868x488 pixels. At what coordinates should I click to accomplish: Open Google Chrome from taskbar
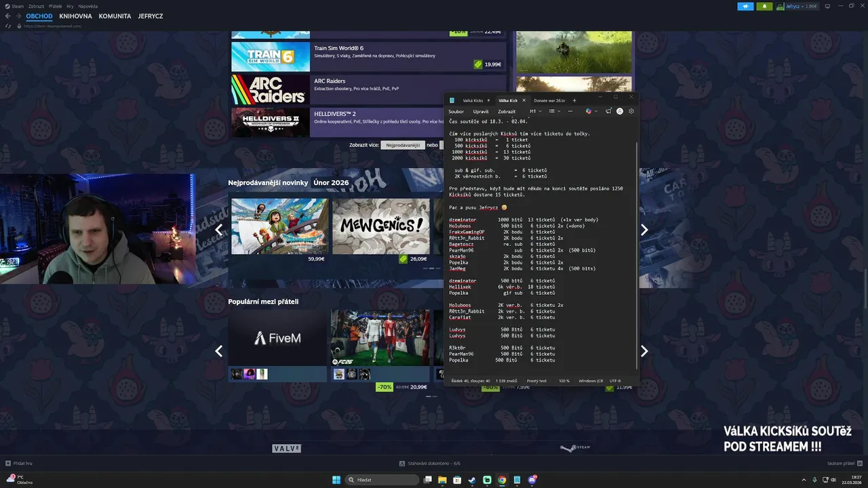[x=502, y=480]
